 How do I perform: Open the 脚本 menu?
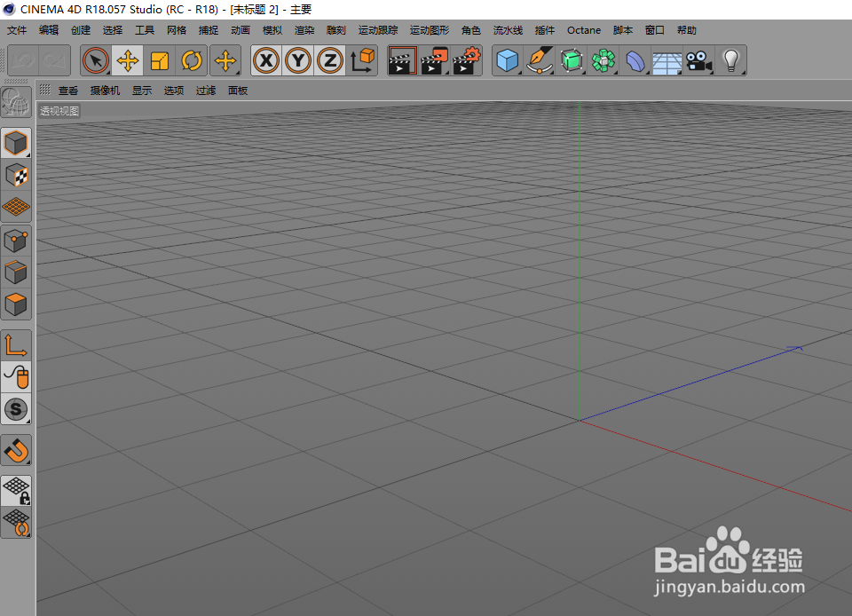(x=623, y=30)
